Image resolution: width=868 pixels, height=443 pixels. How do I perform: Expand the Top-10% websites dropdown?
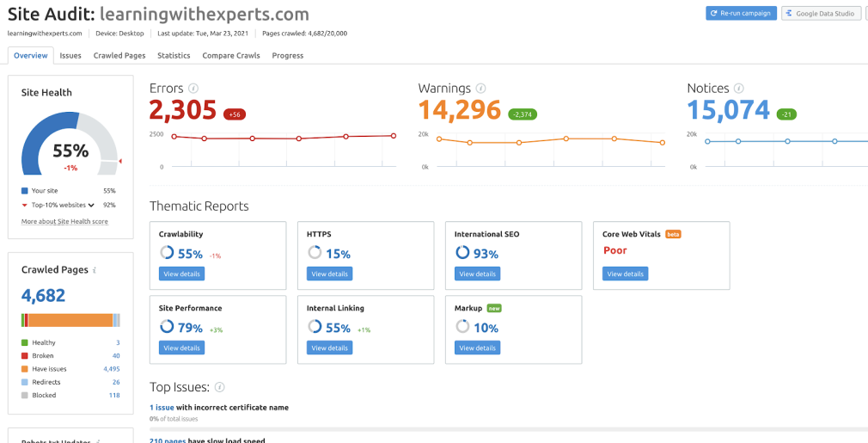pyautogui.click(x=90, y=206)
